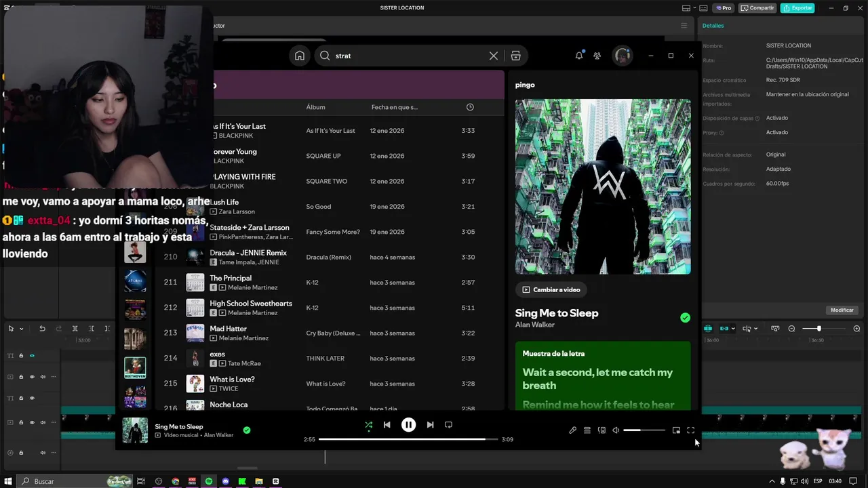Skip to previous track
This screenshot has width=868, height=488.
(387, 425)
